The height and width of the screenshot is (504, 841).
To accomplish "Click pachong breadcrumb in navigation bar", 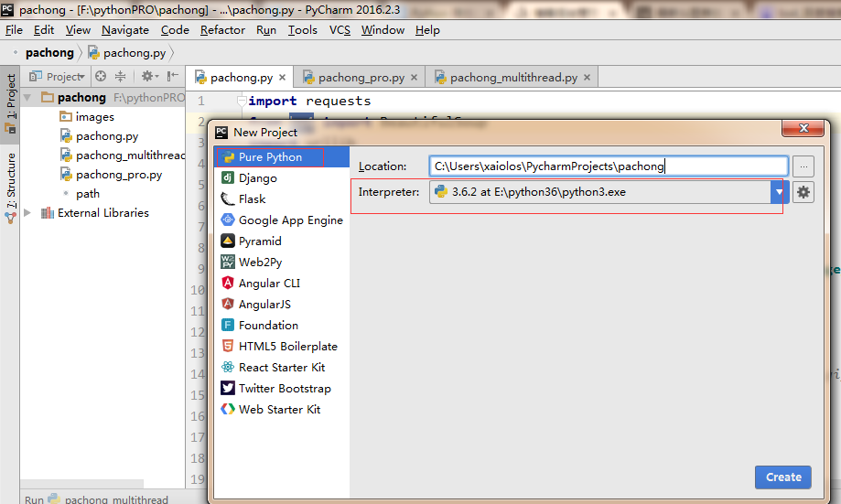I will click(49, 52).
